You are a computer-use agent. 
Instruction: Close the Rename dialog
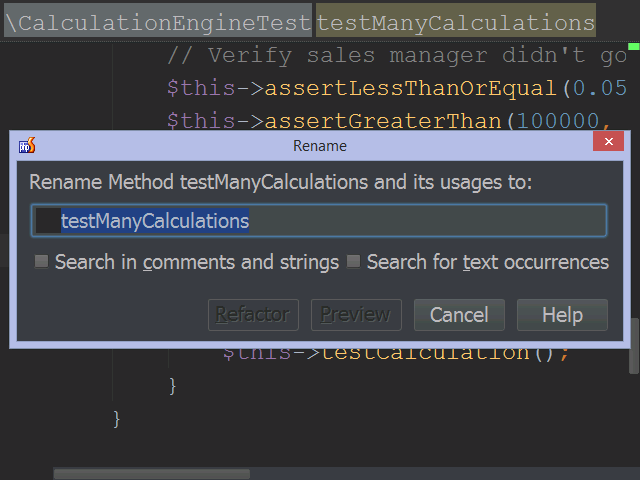click(608, 141)
